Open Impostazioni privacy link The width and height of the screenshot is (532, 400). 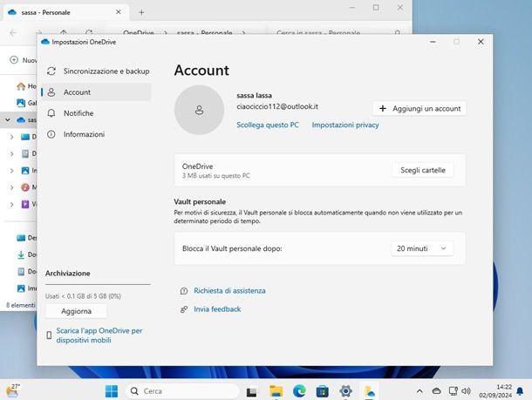345,125
